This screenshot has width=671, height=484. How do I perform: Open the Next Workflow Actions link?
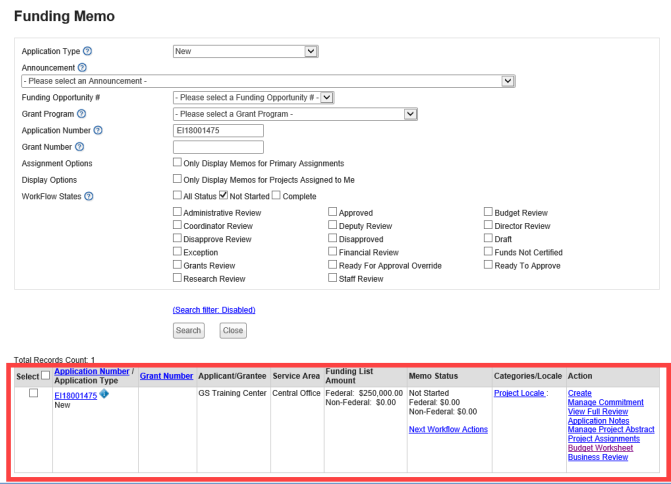(x=448, y=429)
